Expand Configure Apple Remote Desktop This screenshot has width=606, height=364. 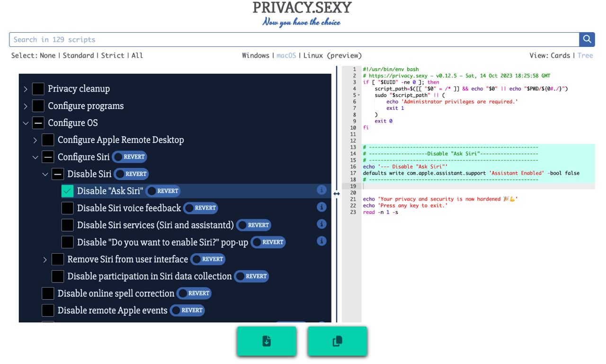[36, 140]
